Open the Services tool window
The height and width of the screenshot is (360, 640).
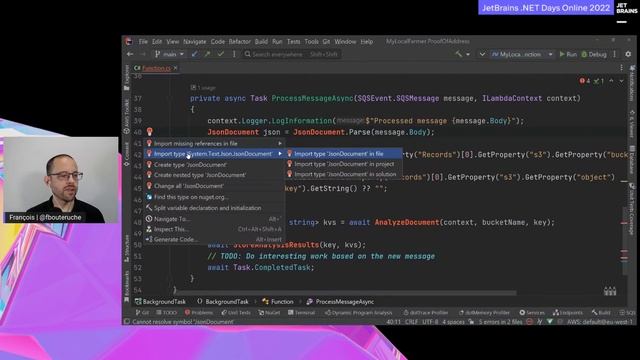(532, 313)
